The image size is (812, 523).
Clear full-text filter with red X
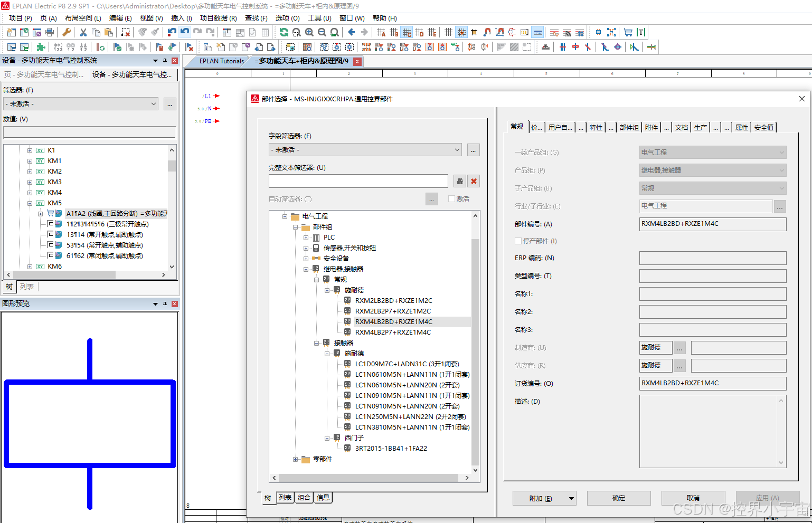tap(474, 181)
